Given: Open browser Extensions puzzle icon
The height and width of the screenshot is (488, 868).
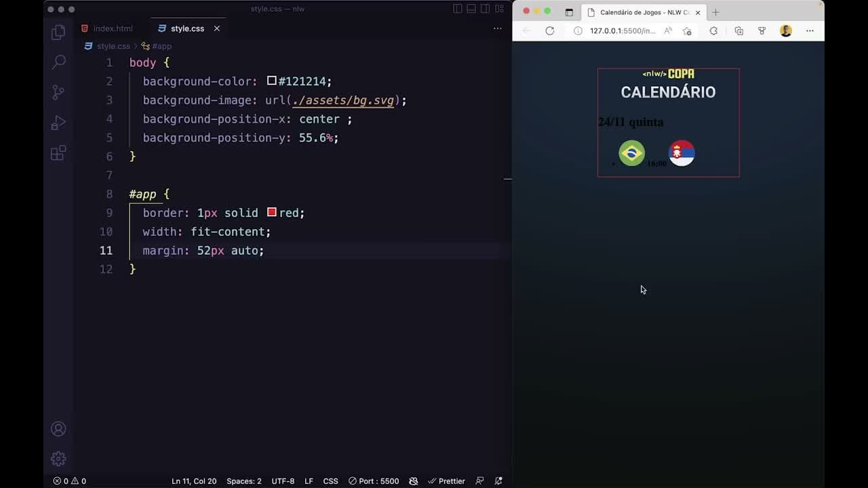Looking at the screenshot, I should coord(713,30).
